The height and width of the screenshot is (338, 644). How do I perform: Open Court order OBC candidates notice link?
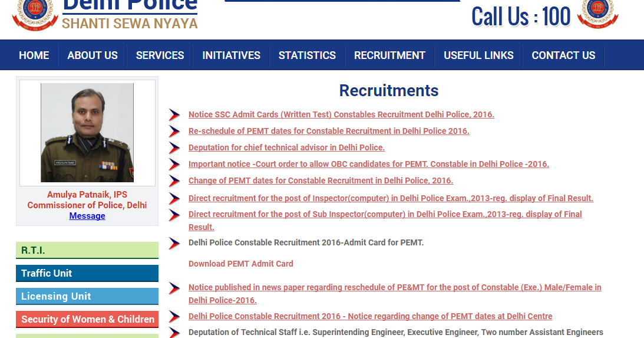coord(369,164)
